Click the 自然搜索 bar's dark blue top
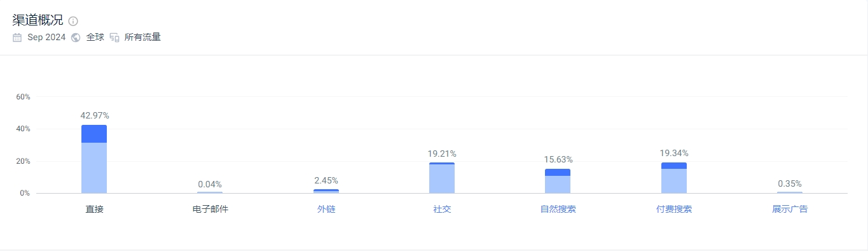The width and height of the screenshot is (868, 251). coord(558,172)
